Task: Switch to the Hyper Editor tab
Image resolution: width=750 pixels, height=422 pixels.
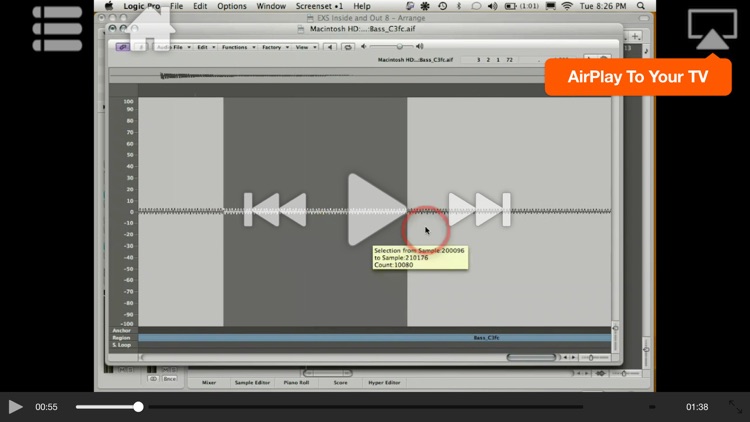Action: click(x=384, y=383)
